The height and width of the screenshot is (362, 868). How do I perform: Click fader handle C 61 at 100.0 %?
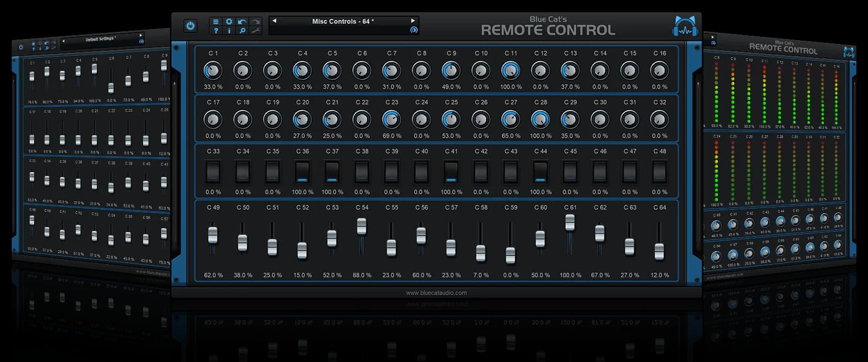[570, 222]
